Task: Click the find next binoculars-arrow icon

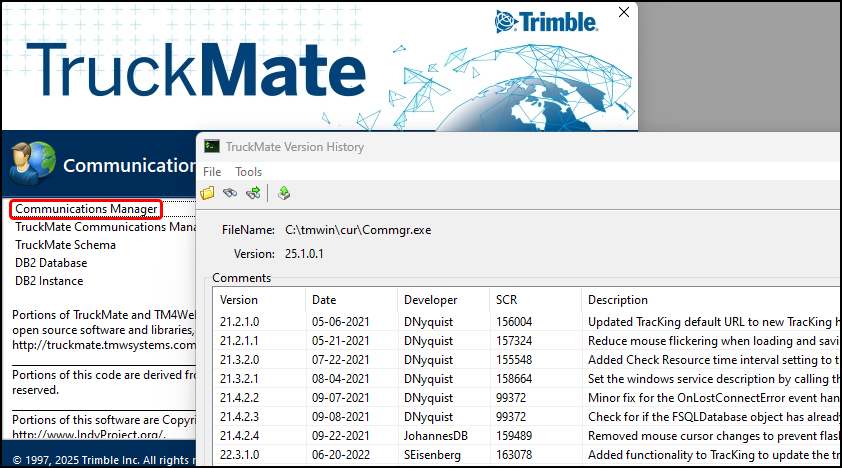Action: pyautogui.click(x=253, y=193)
